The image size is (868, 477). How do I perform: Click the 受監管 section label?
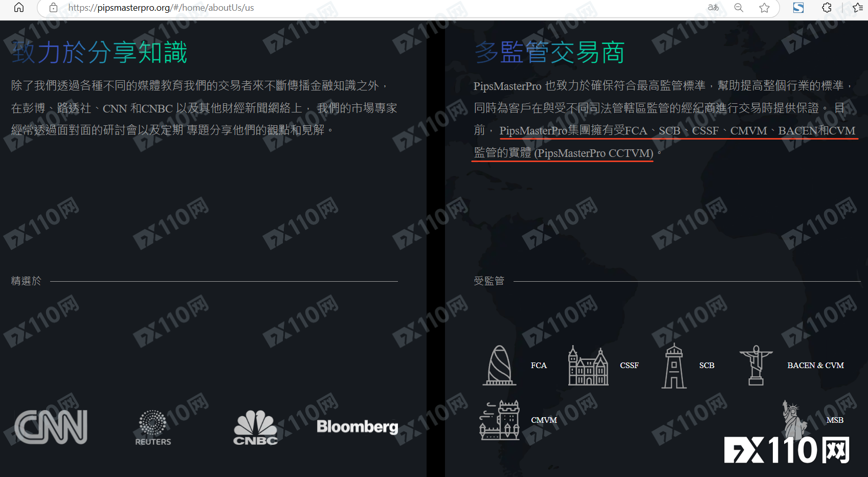(x=489, y=281)
